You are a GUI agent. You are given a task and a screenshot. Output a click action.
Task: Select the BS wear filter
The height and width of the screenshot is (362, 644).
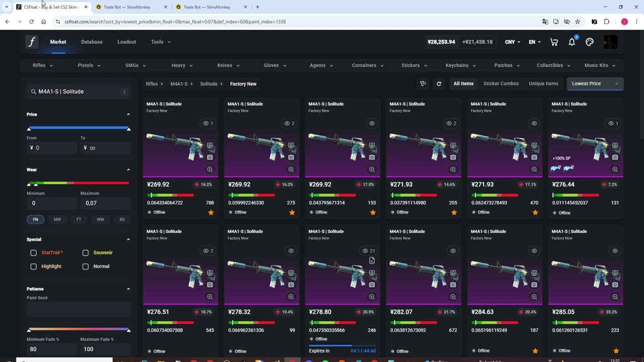coord(122,220)
